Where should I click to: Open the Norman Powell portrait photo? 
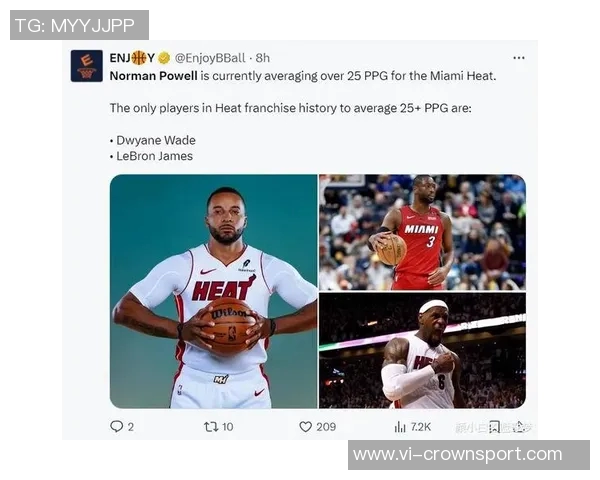click(x=214, y=291)
